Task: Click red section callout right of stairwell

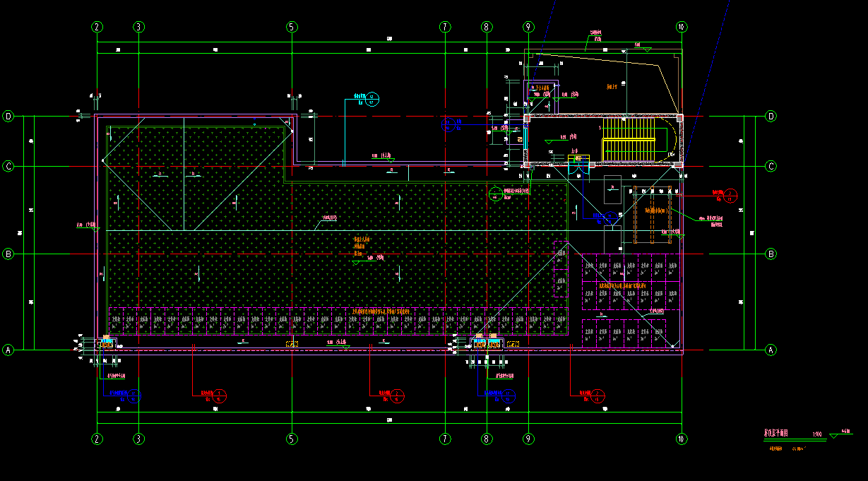Action: pos(732,195)
